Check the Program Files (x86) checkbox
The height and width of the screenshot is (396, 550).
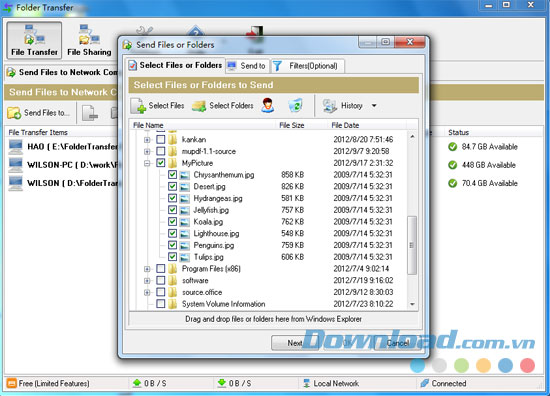[161, 269]
